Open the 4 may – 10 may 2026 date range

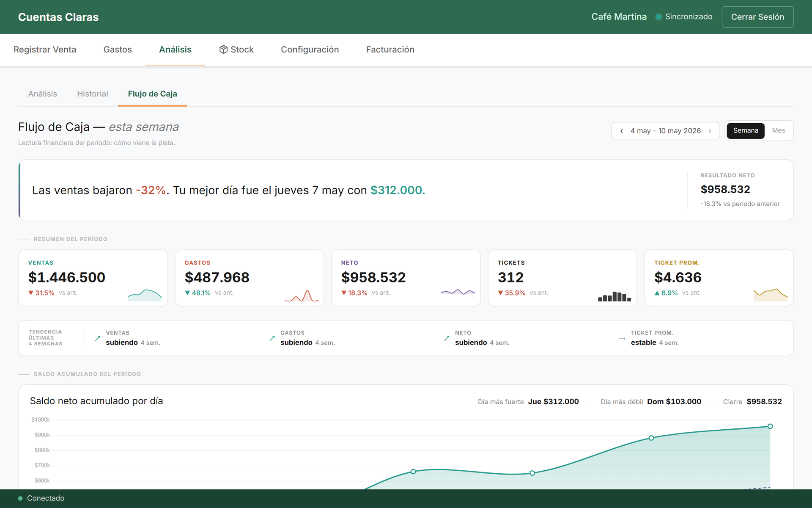(x=665, y=131)
